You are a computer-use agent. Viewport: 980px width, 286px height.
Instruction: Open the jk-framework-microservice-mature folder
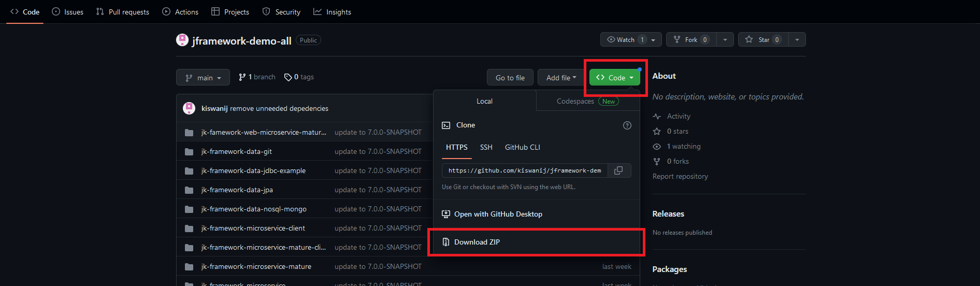256,266
